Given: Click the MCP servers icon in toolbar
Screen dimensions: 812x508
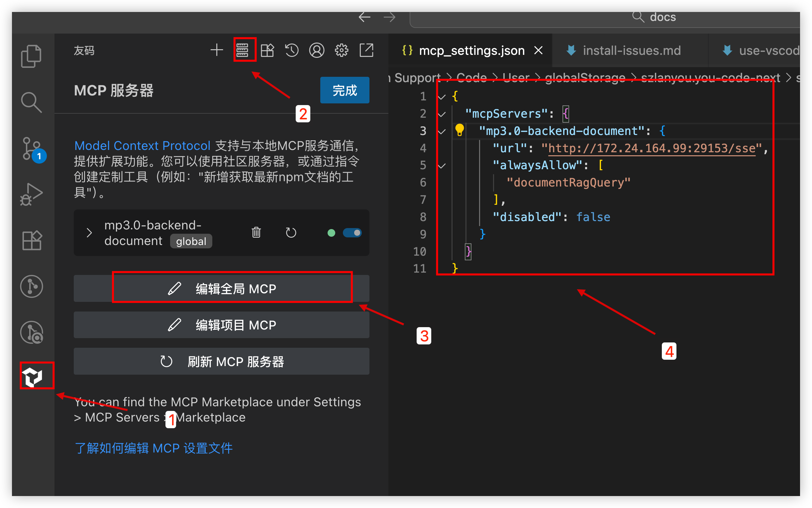Looking at the screenshot, I should pyautogui.click(x=242, y=51).
